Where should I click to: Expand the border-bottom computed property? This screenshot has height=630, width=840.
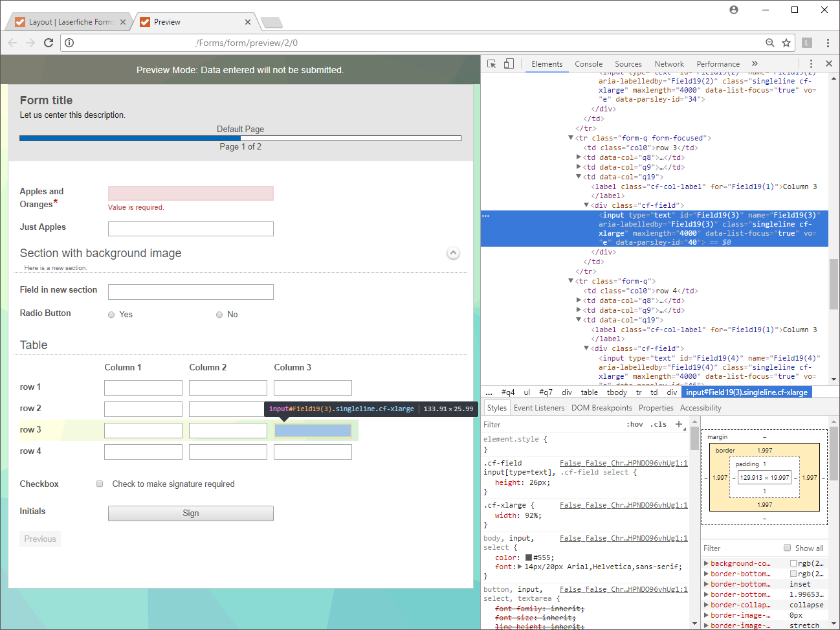[706, 574]
